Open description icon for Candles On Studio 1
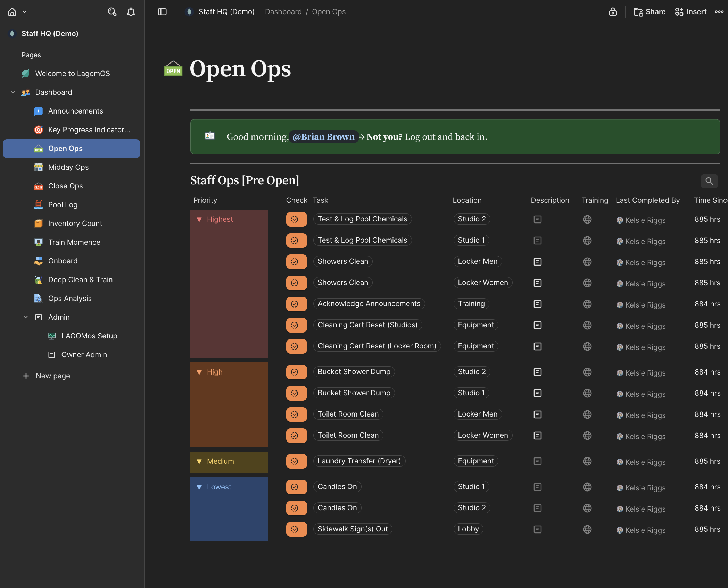This screenshot has width=728, height=588. coord(538,487)
